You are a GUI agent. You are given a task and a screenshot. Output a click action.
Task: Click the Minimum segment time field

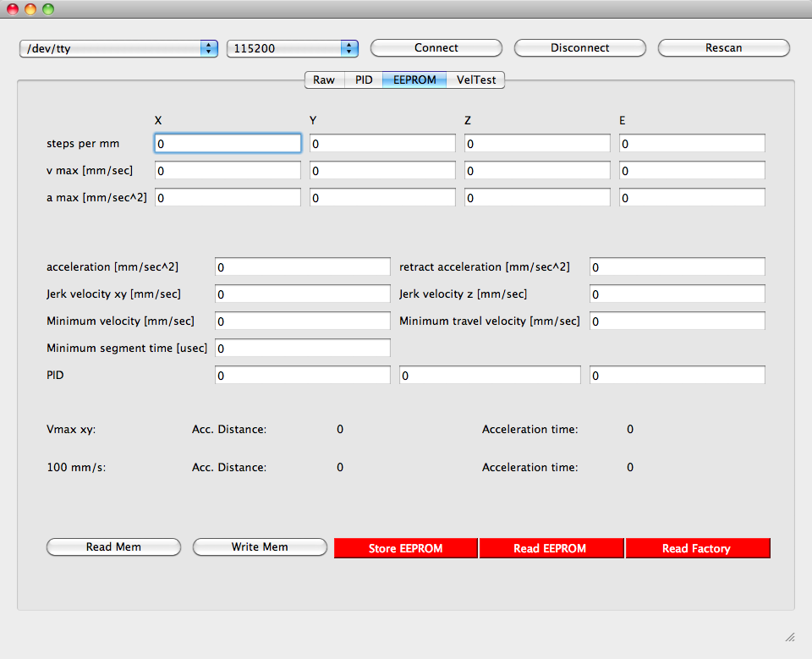pos(303,349)
